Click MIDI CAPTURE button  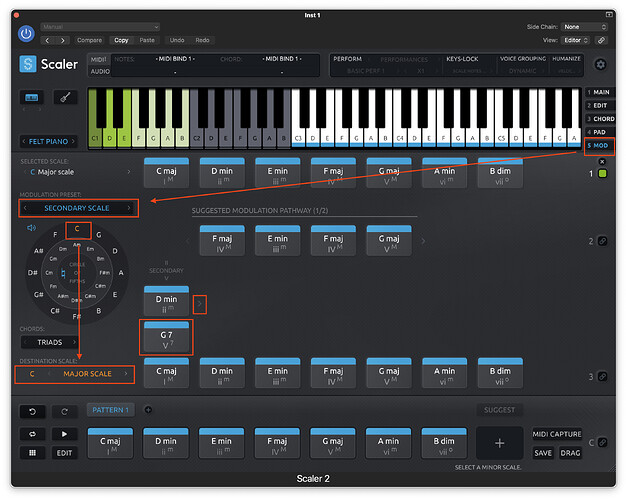(x=557, y=434)
